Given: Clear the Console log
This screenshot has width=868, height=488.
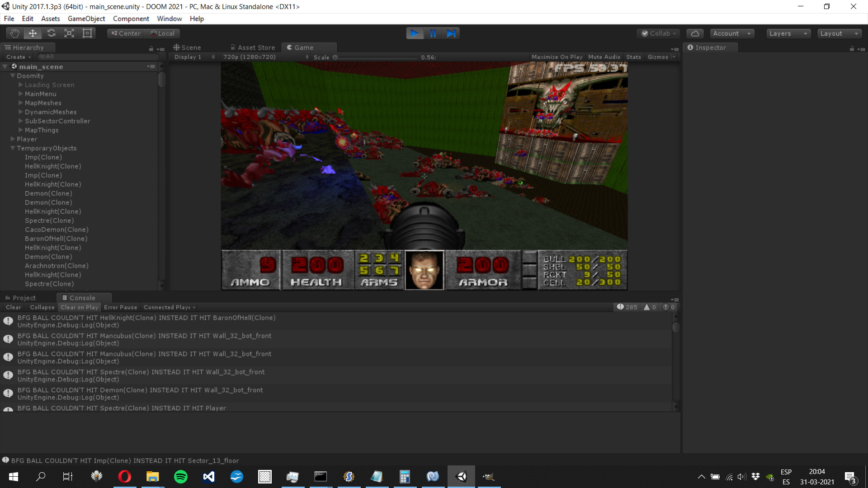Looking at the screenshot, I should tap(13, 307).
